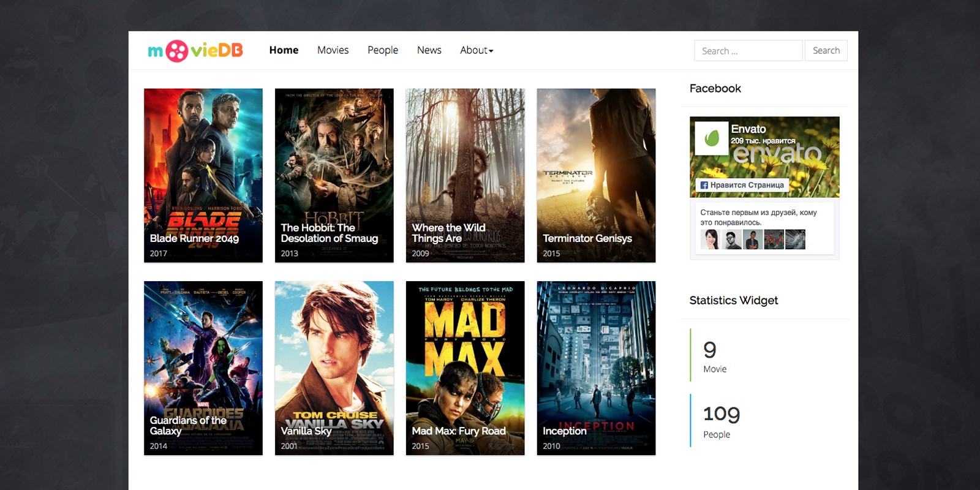The width and height of the screenshot is (980, 490).
Task: Open Where the Wild Things Are poster
Action: [x=465, y=175]
